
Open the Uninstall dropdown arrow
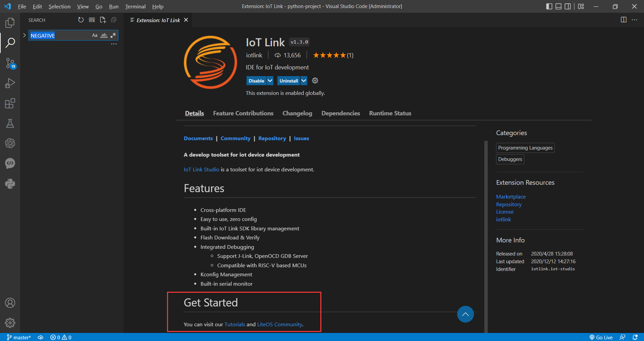(304, 80)
